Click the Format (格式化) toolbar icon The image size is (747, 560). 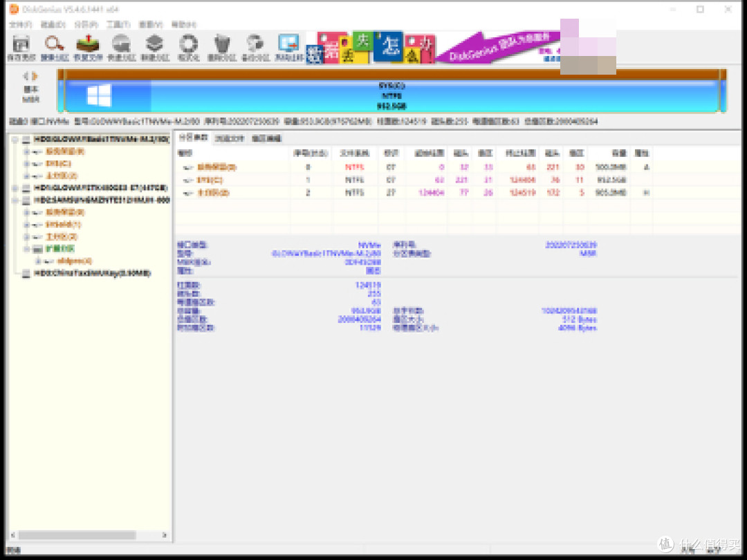(x=188, y=48)
